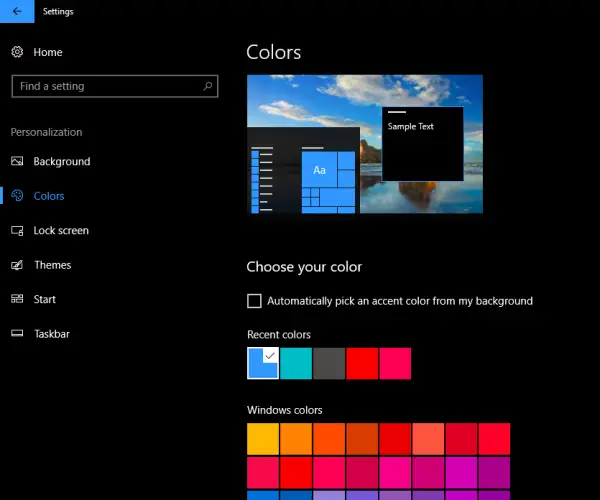600x500 pixels.
Task: Click the 'Windows colors' label
Action: (285, 410)
